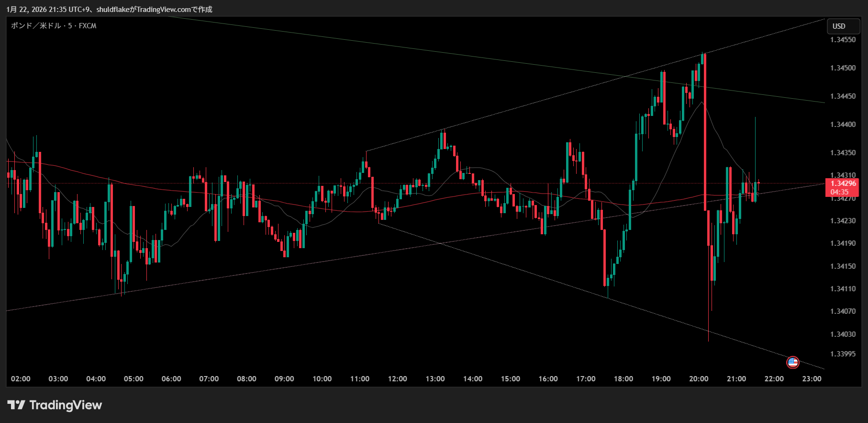868x423 pixels.
Task: Click the 20:00 time axis label
Action: click(699, 379)
